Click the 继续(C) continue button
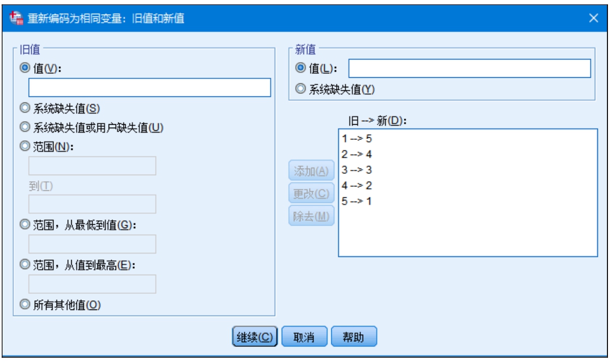The width and height of the screenshot is (612, 364). 255,337
